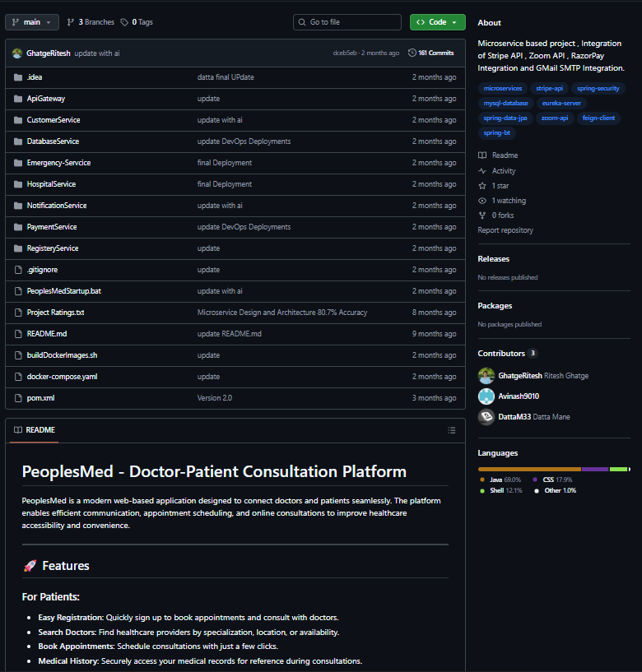This screenshot has width=642, height=672.
Task: Click the 1 star link
Action: [500, 186]
